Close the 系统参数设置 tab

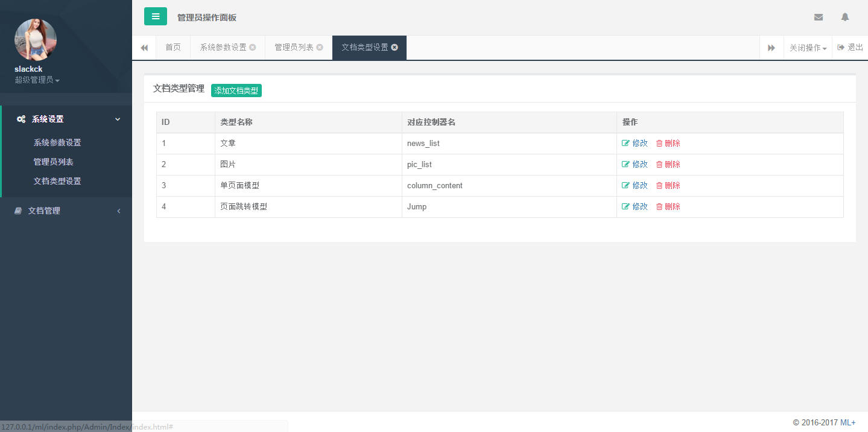[253, 48]
